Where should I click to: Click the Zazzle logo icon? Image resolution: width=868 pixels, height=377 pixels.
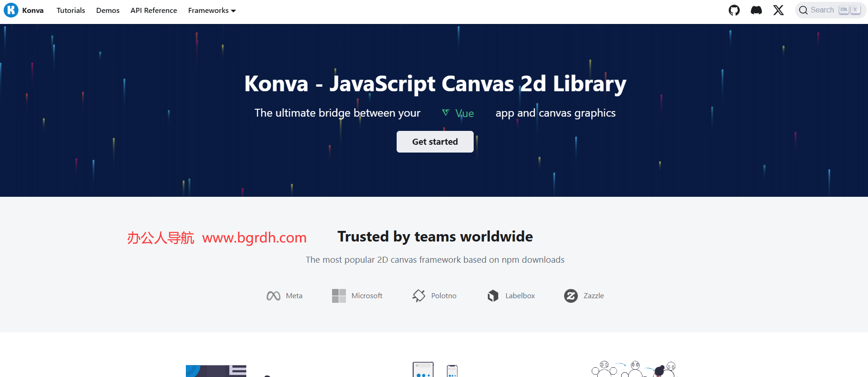tap(571, 296)
